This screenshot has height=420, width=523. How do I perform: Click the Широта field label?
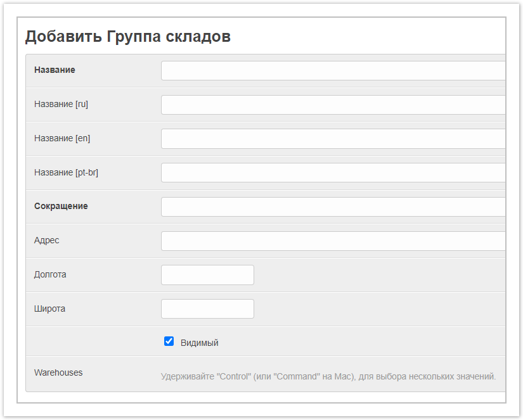pos(49,309)
